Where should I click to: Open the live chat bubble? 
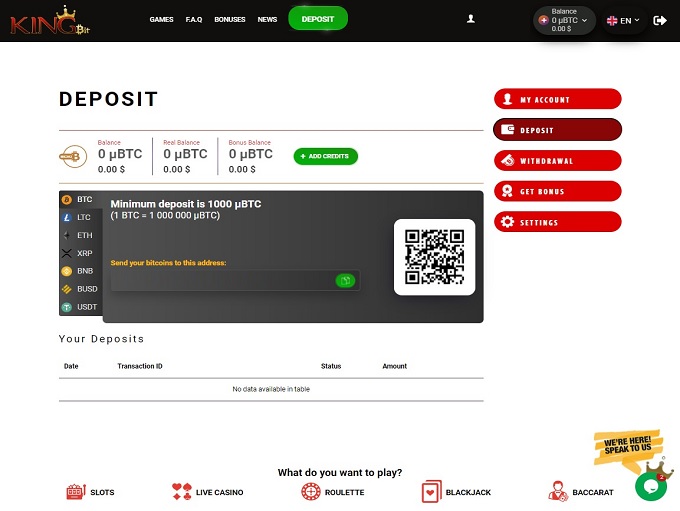(650, 486)
